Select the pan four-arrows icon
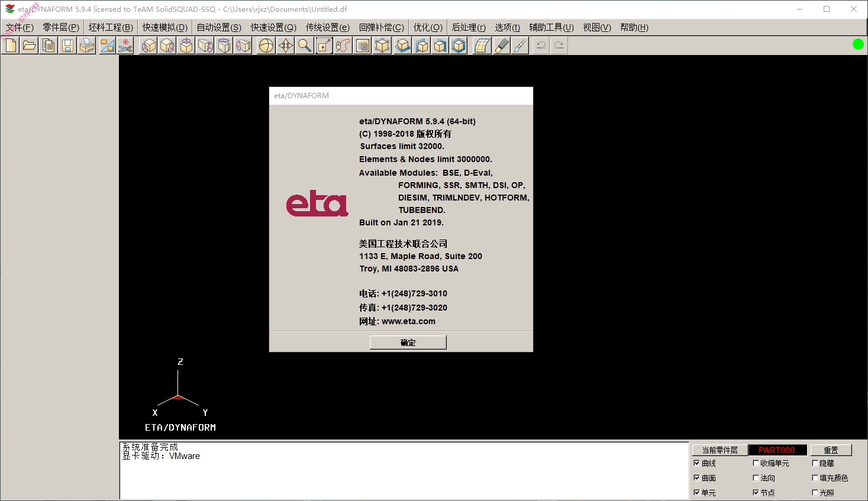The height and width of the screenshot is (501, 868). (286, 46)
